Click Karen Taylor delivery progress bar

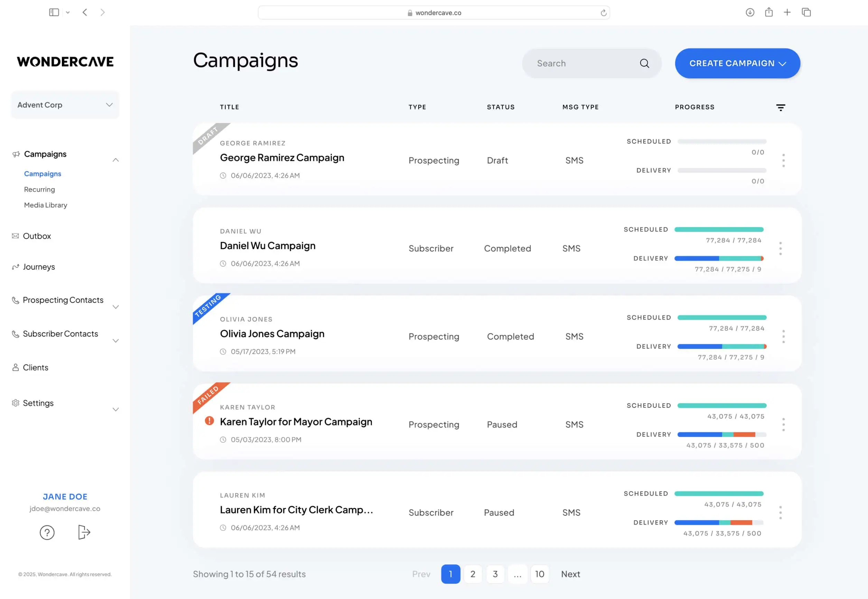(x=722, y=435)
